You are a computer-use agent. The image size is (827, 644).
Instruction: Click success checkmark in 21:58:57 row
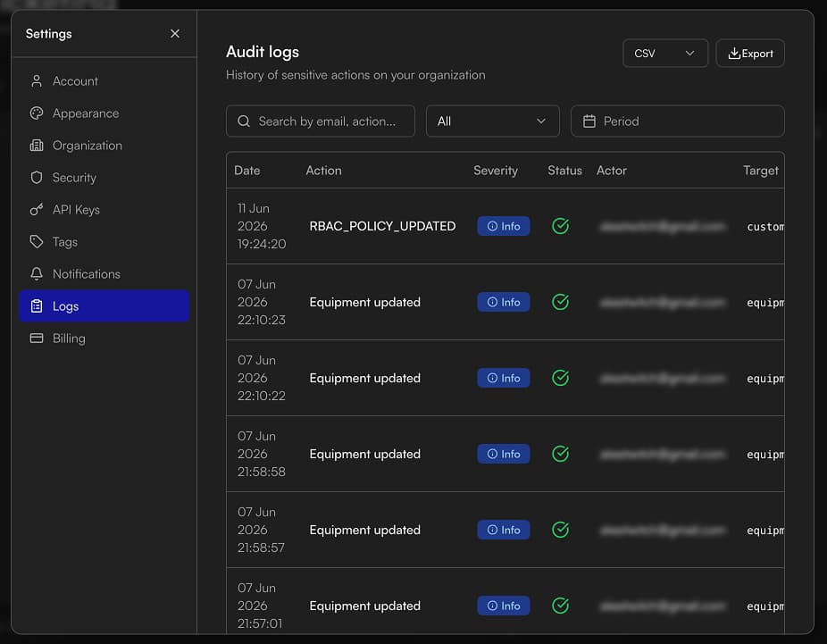(x=560, y=530)
